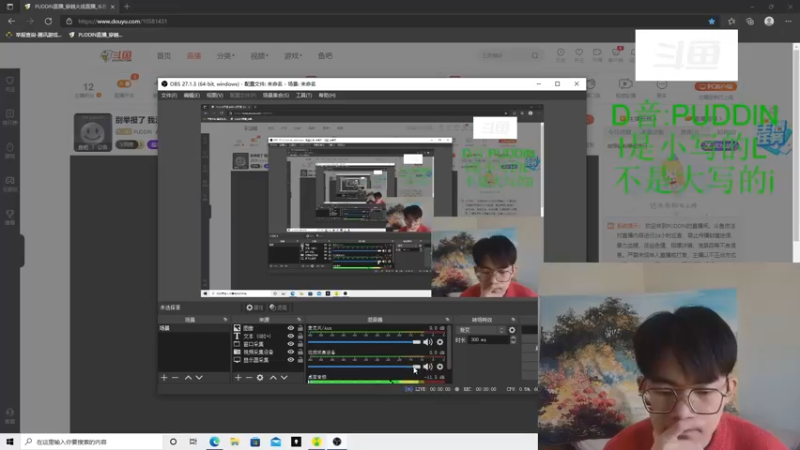
Task: Remove the selected source with the minus button in the Sources panel
Action: (x=249, y=378)
